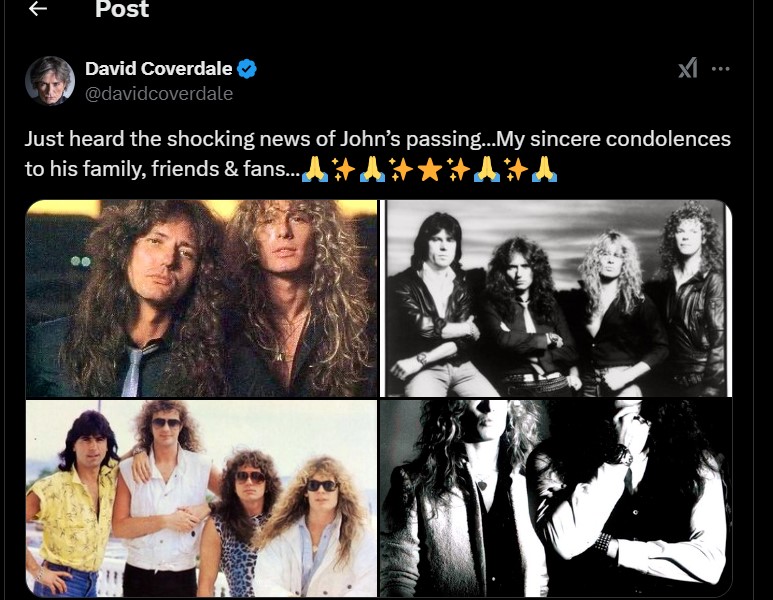The width and height of the screenshot is (773, 600).
Task: Click the first folded-hands emoji
Action: pos(314,170)
